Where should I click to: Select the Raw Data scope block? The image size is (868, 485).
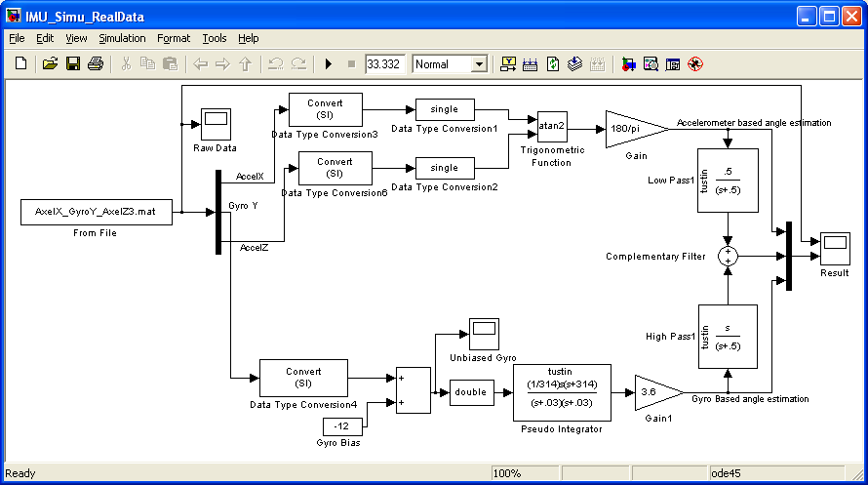pyautogui.click(x=216, y=124)
